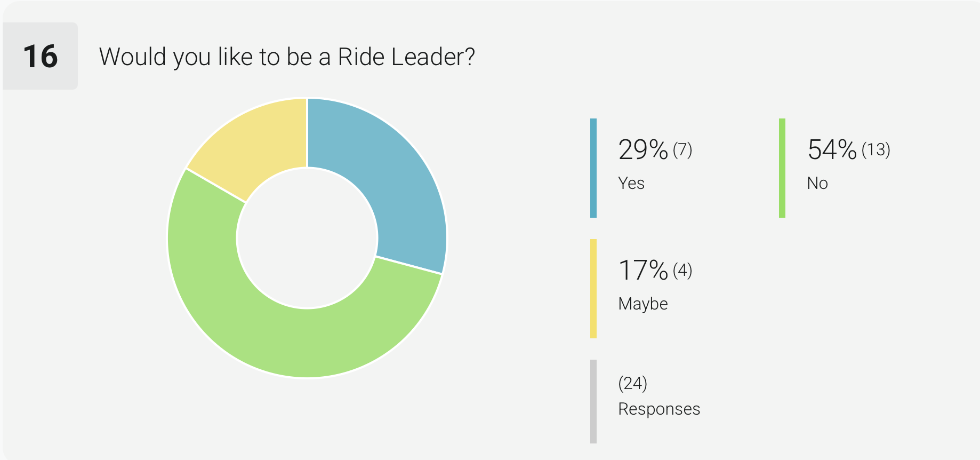
Task: Click the "Responses" label
Action: click(659, 409)
